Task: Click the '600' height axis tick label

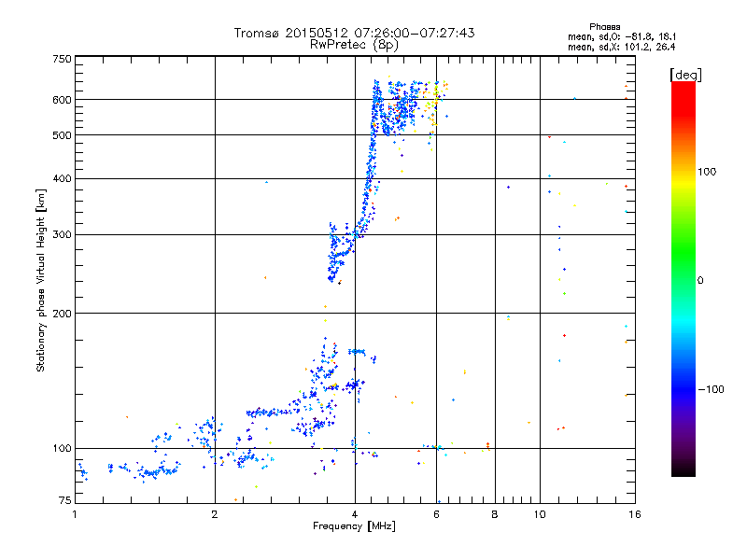Action: click(62, 100)
